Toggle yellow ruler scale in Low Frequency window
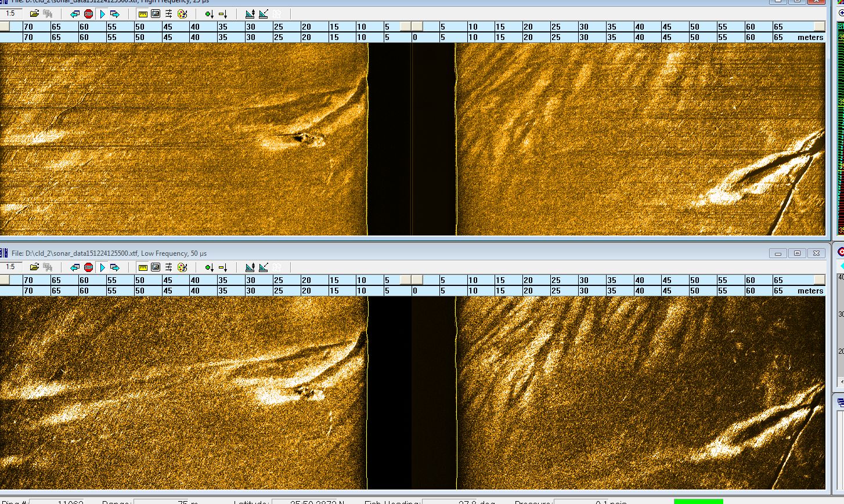The image size is (844, 504). pos(143,267)
